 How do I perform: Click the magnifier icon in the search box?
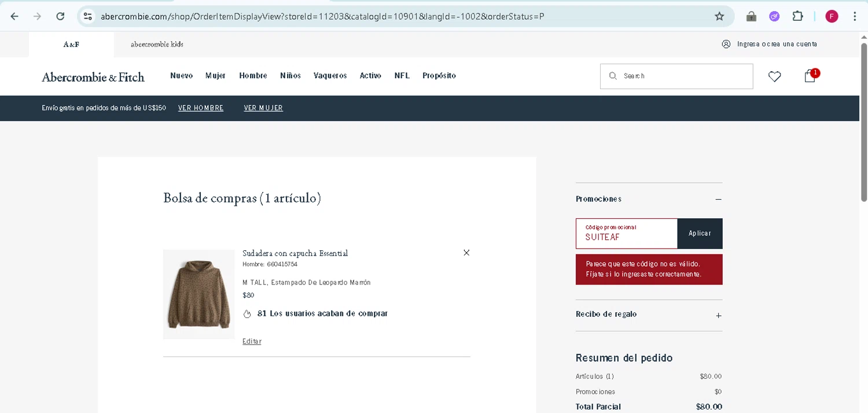(613, 76)
